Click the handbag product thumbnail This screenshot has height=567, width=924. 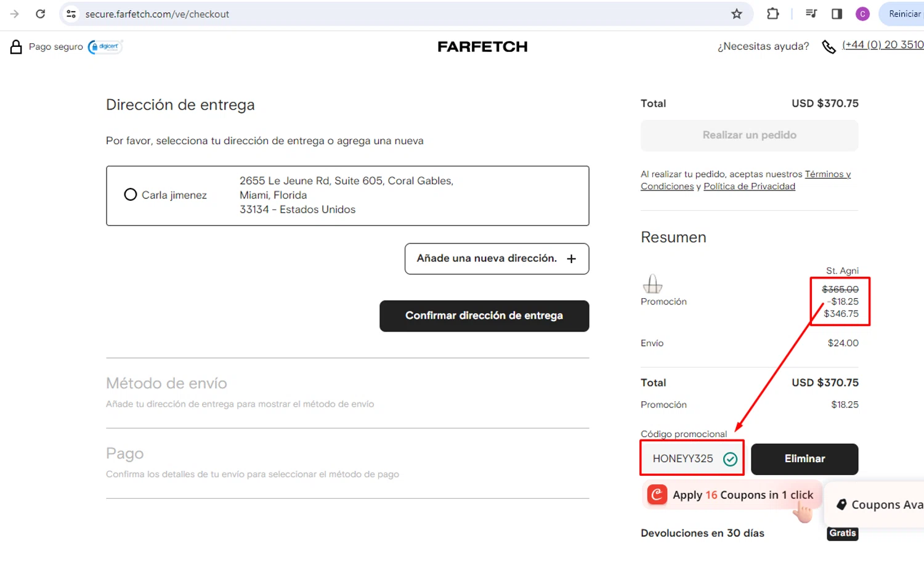tap(652, 284)
